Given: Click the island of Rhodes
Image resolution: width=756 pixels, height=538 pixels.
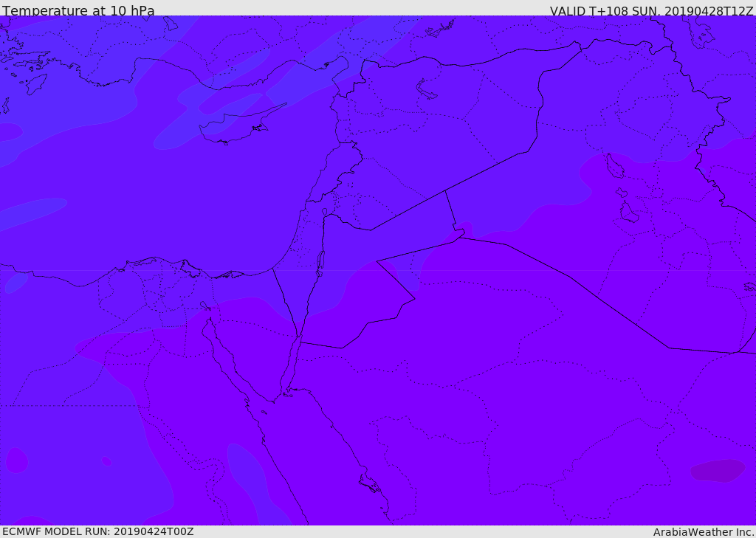Looking at the screenshot, I should tap(37, 84).
